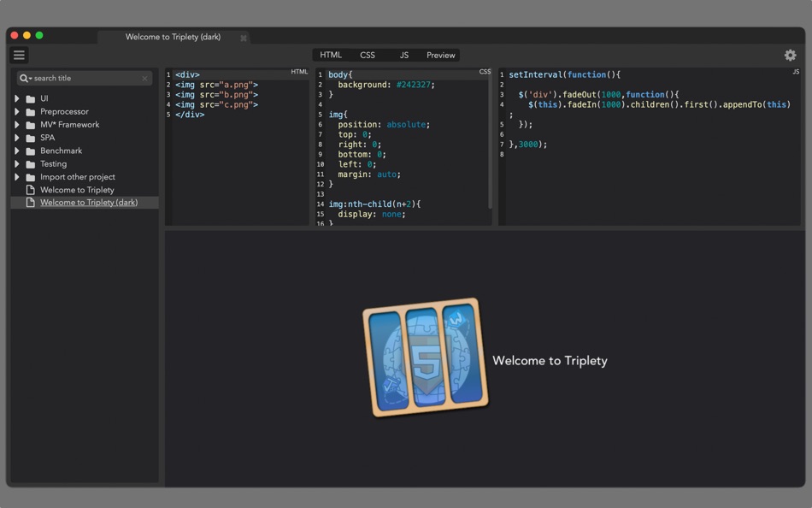Click the SPA folder icon
Image resolution: width=812 pixels, height=508 pixels.
[31, 138]
